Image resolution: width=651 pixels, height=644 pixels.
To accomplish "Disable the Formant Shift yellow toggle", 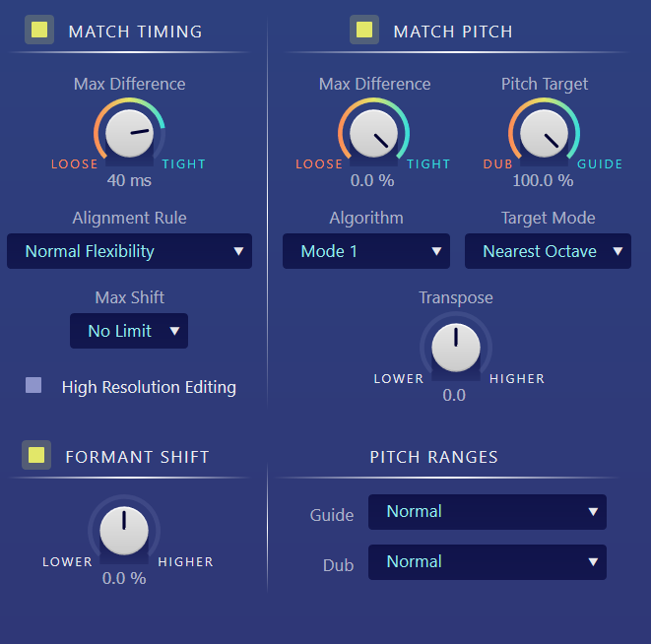I will coord(36,455).
